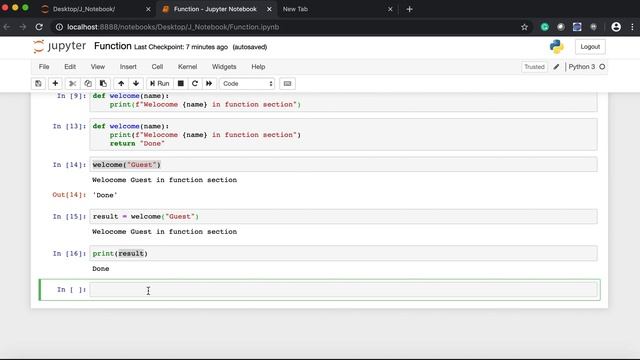Click the Grammarly extension icon
Viewport: 640px width, 360px height.
544,27
